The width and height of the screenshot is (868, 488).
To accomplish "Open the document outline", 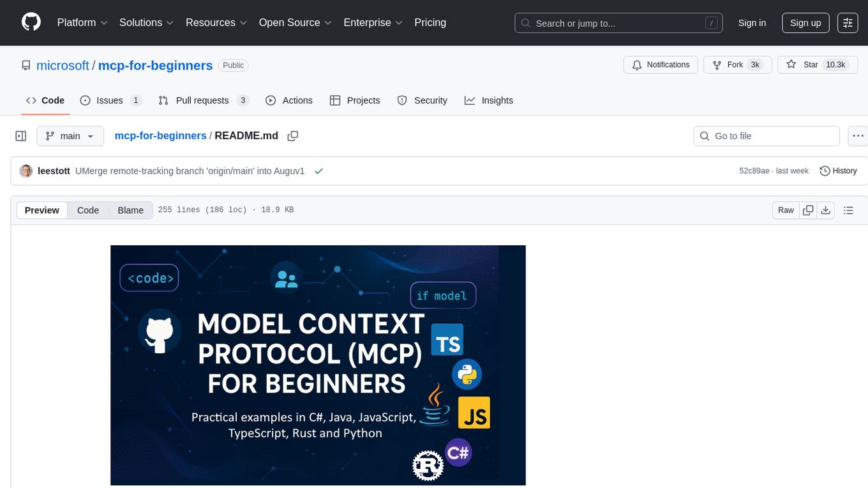I will (848, 210).
